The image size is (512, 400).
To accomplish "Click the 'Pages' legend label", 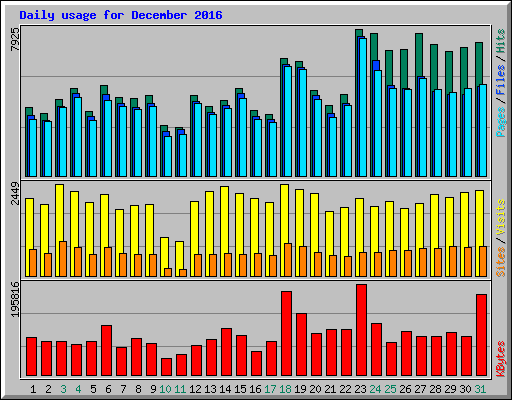I will pyautogui.click(x=501, y=122).
